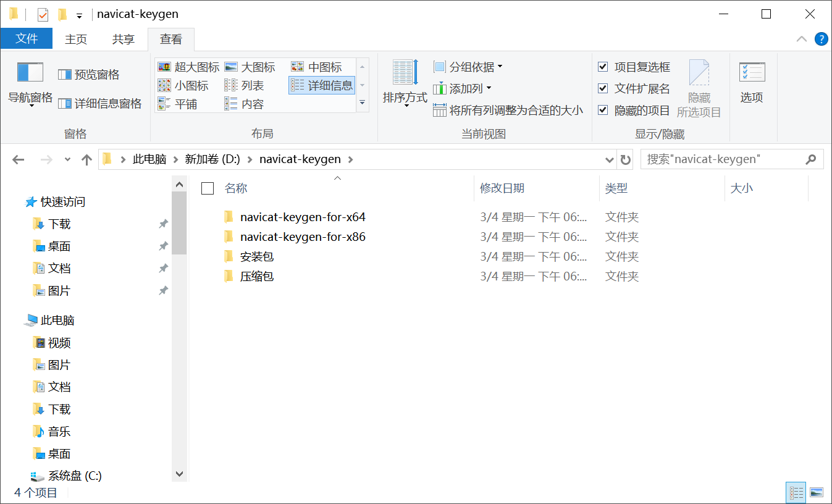Open Customize Quick Access Toolbar dropdown
Screen dimensions: 832x504
(80, 15)
